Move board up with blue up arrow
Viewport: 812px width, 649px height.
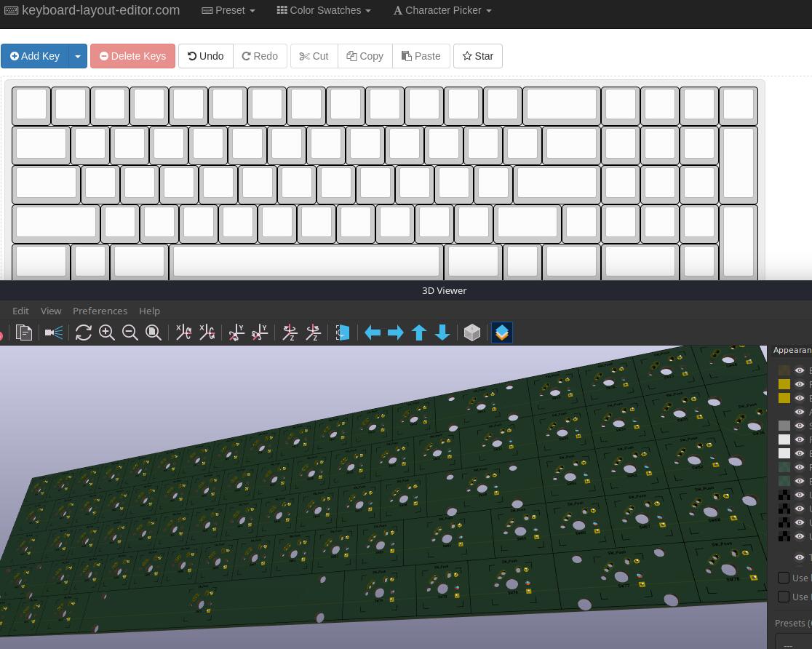(x=419, y=333)
